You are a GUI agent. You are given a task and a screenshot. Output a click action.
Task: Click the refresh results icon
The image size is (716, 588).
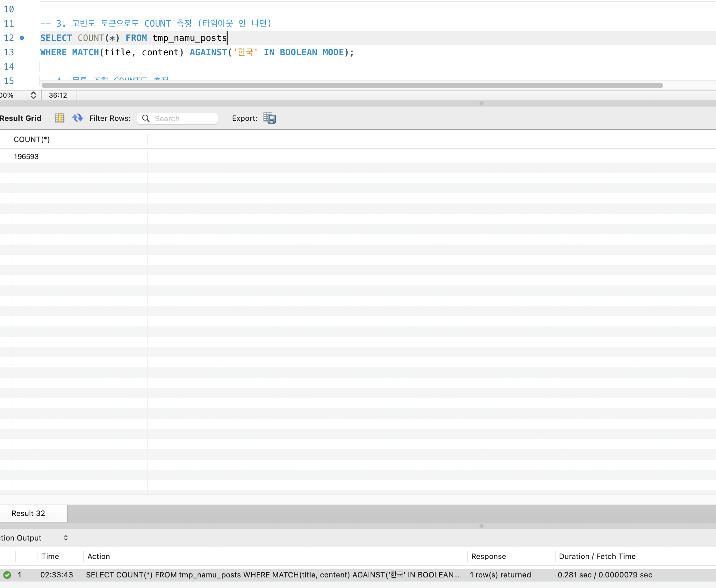[x=77, y=118]
